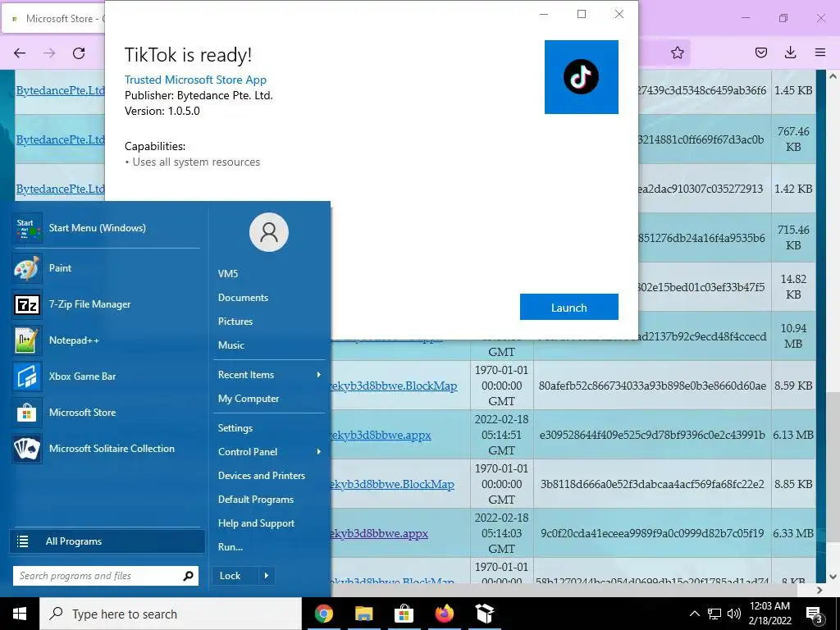Open Trusted Microsoft Store App link
The height and width of the screenshot is (630, 840).
[195, 80]
